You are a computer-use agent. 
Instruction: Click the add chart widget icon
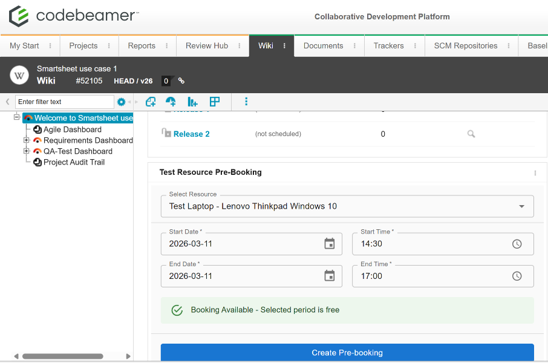point(193,102)
